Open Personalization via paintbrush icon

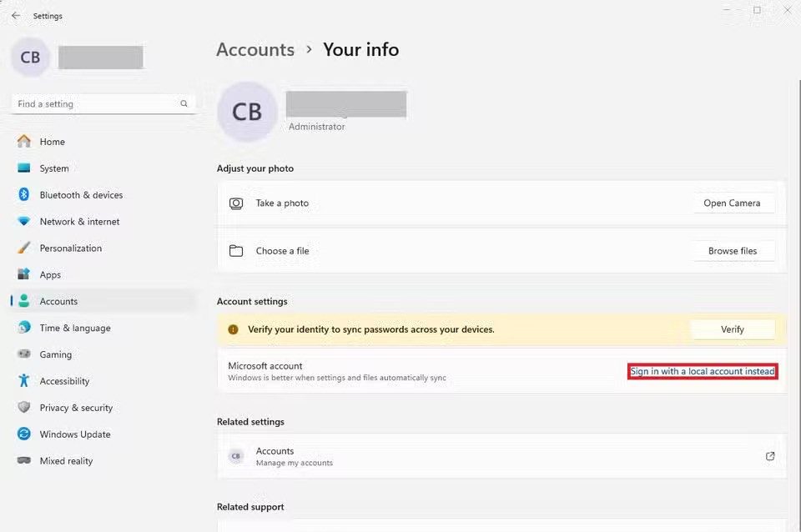tap(24, 248)
